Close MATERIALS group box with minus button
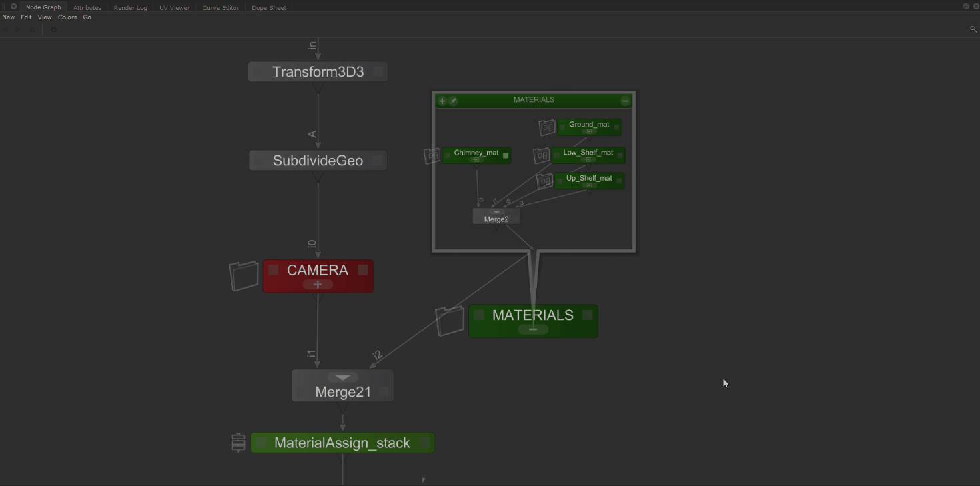This screenshot has height=486, width=980. tap(625, 101)
